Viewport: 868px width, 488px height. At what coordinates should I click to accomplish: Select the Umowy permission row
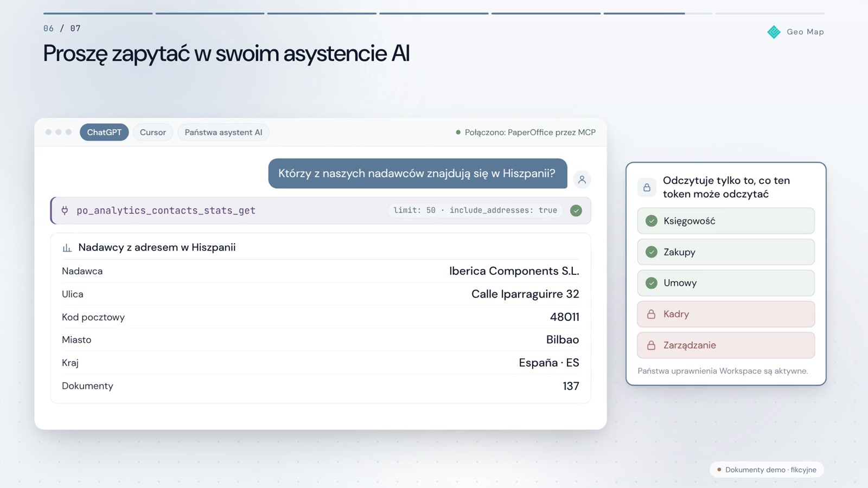point(726,283)
